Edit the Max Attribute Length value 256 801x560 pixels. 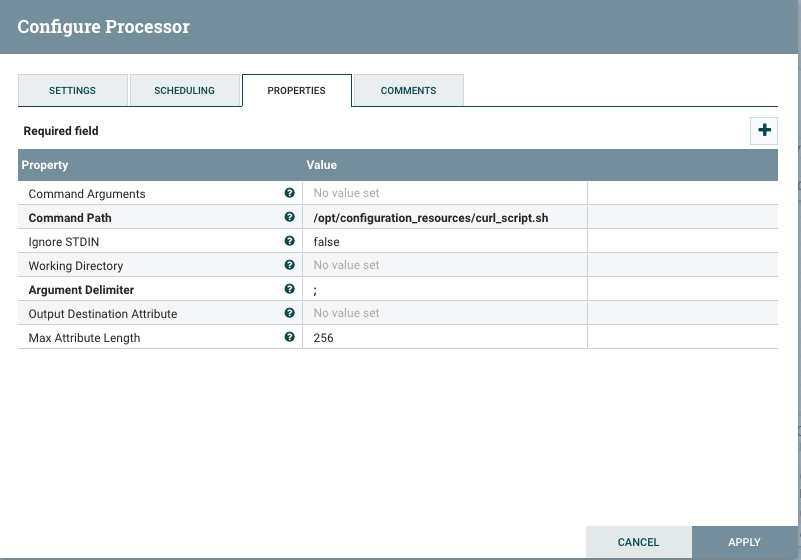pos(444,338)
